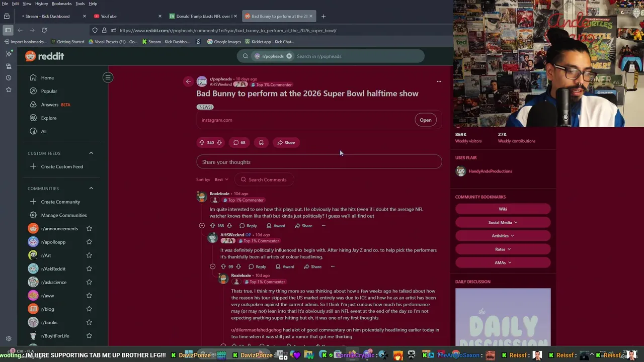Screen dimensions: 644x362
Task: Reply to Roxieloxie's top comment
Action: point(248,226)
